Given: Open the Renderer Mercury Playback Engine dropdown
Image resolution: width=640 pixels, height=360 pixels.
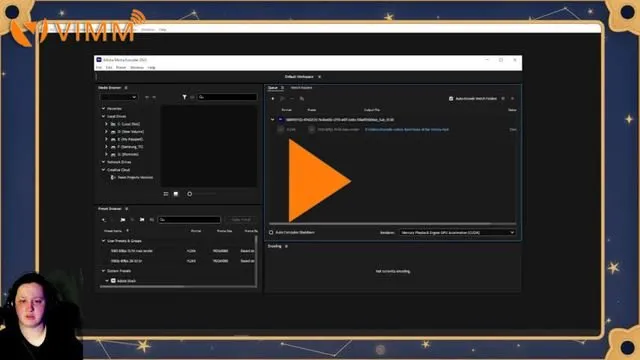Looking at the screenshot, I should pyautogui.click(x=457, y=232).
